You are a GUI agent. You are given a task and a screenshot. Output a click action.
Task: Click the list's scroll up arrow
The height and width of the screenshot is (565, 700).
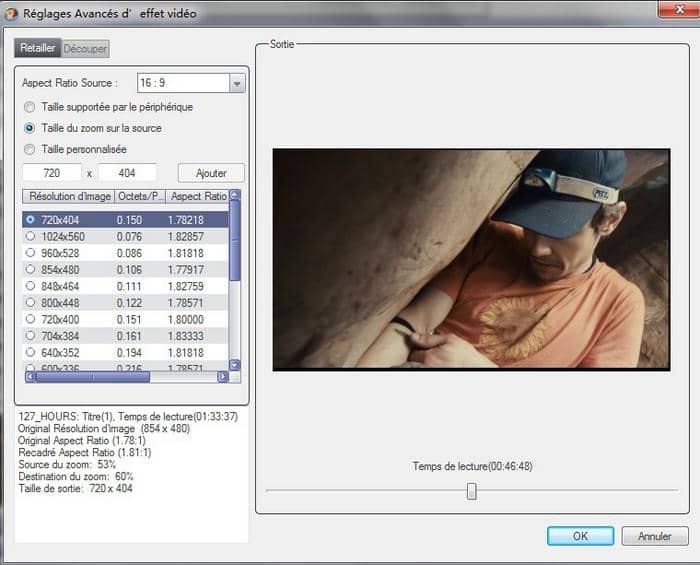point(235,195)
